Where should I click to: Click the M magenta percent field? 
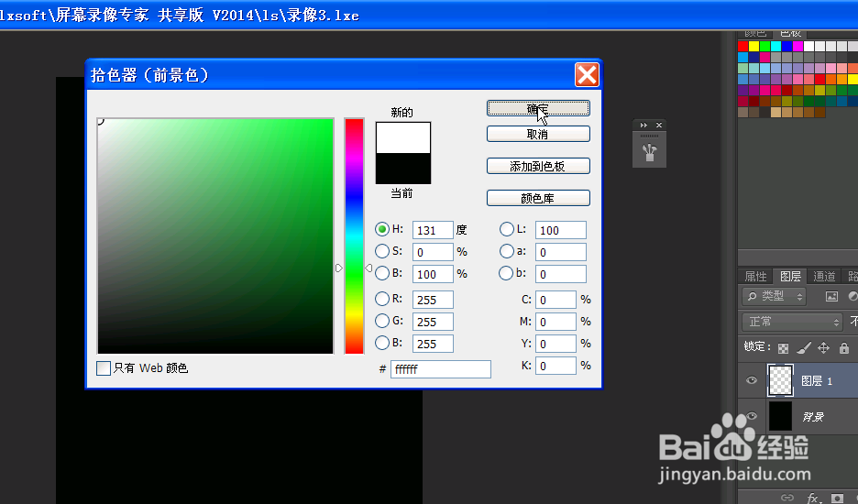point(555,322)
